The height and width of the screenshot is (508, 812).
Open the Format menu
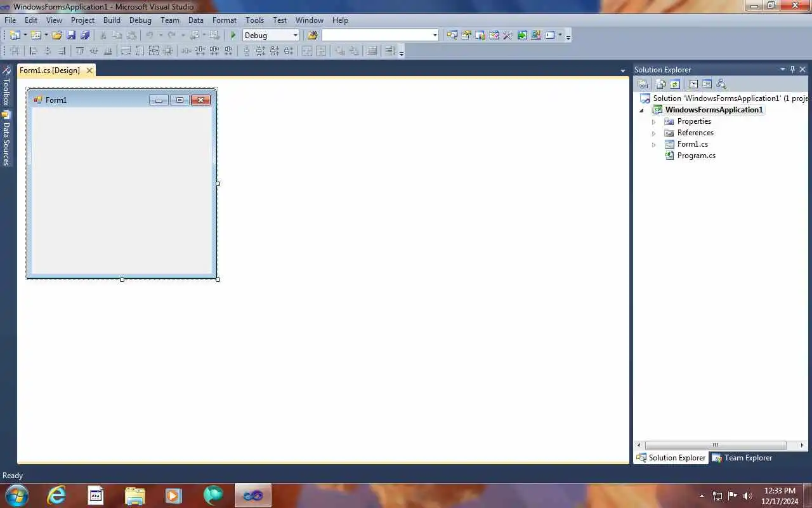point(225,20)
